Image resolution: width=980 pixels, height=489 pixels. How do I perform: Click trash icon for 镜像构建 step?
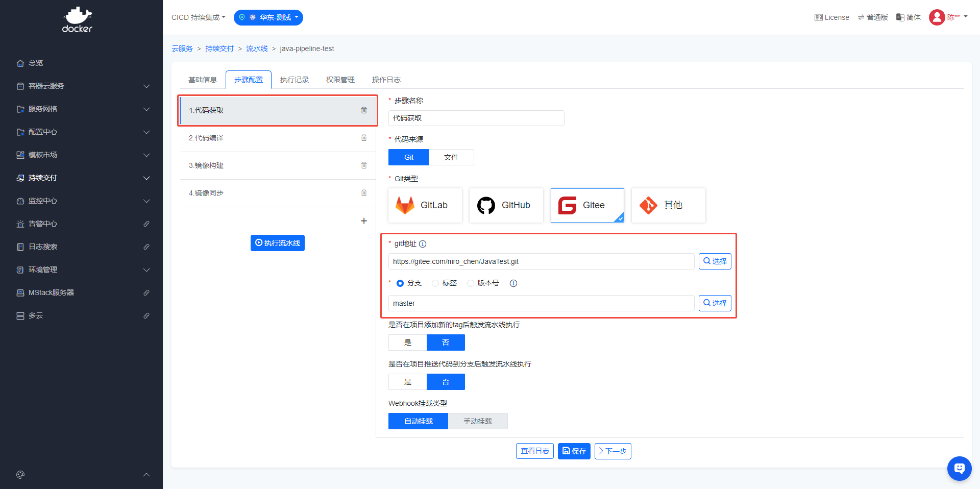[364, 165]
